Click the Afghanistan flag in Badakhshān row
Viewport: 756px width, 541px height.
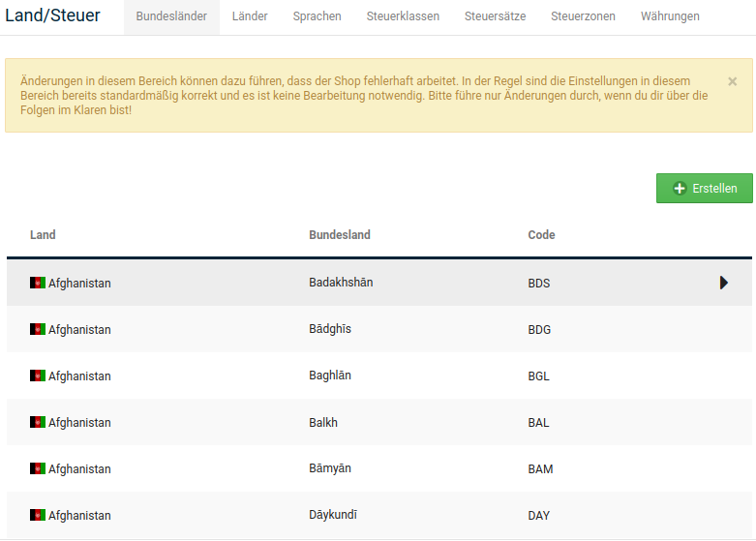pyautogui.click(x=38, y=283)
